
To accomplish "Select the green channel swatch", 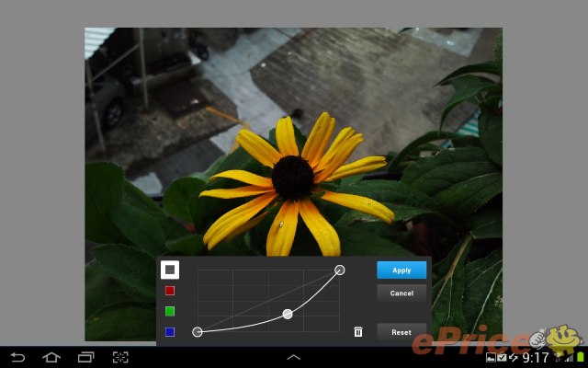I will coord(170,311).
